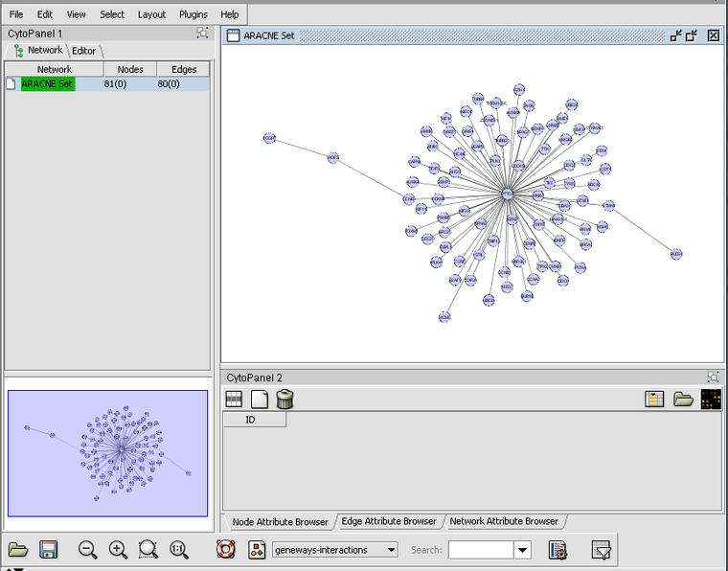
Task: Click the save floppy disk icon
Action: coord(48,550)
